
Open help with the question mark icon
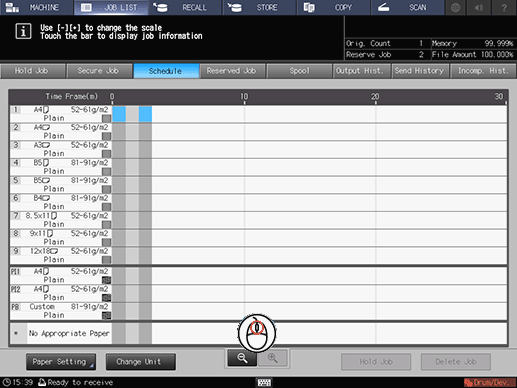504,7
